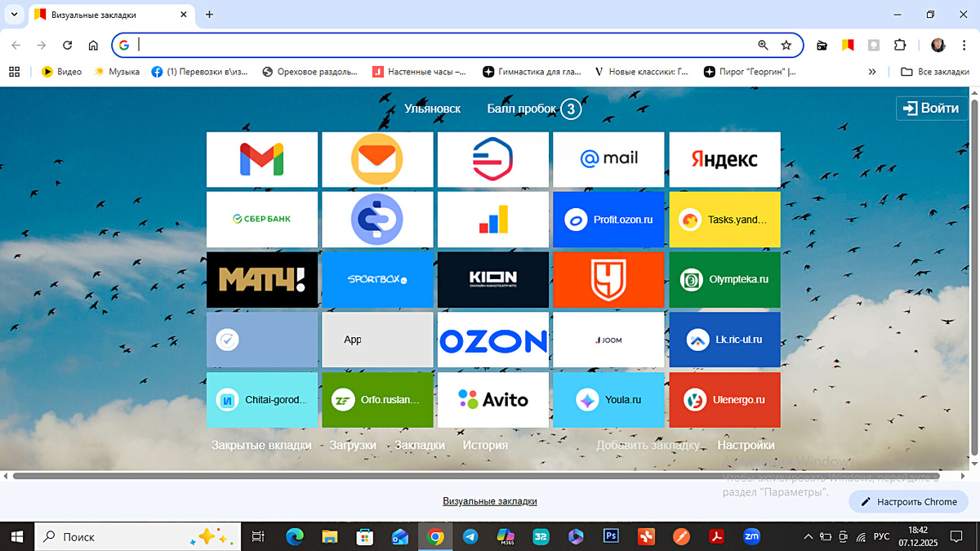Click the radio extension icon in toolbar

click(x=822, y=46)
